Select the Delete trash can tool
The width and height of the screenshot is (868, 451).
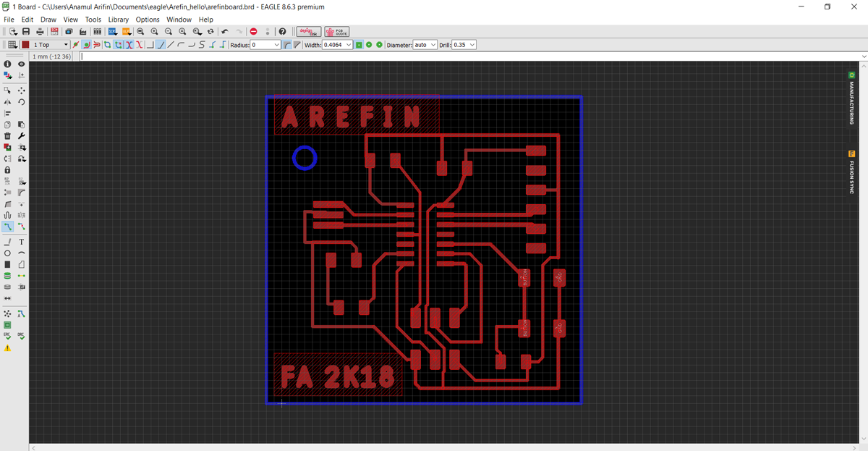tap(7, 135)
